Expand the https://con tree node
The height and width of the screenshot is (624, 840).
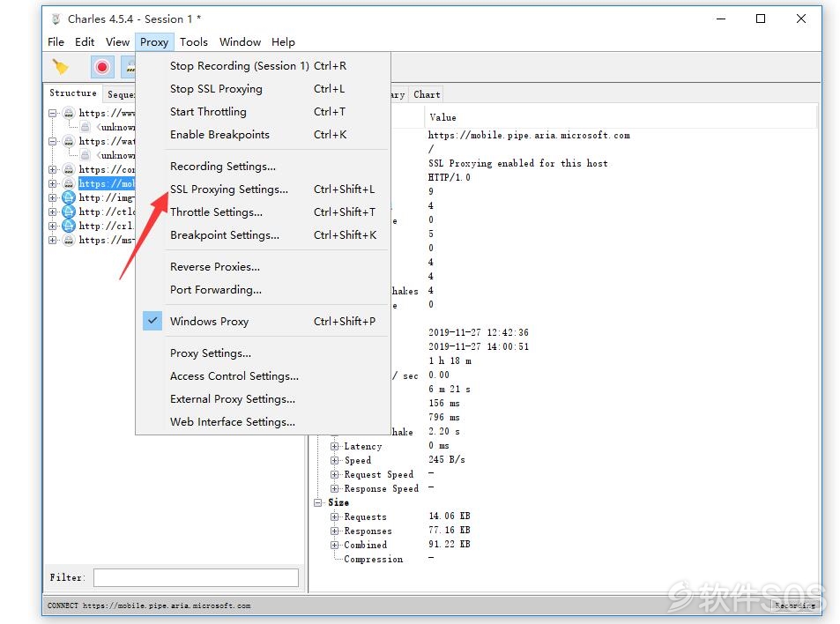coord(53,169)
